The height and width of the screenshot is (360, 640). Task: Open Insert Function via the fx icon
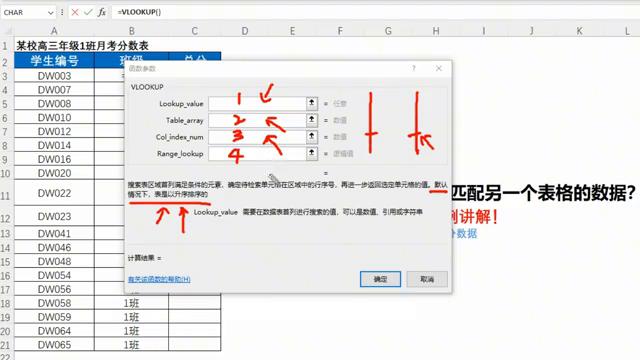[x=102, y=12]
